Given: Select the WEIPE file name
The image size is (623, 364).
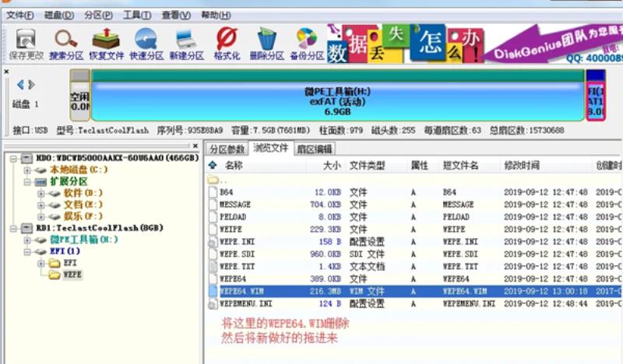Looking at the screenshot, I should point(231,229).
